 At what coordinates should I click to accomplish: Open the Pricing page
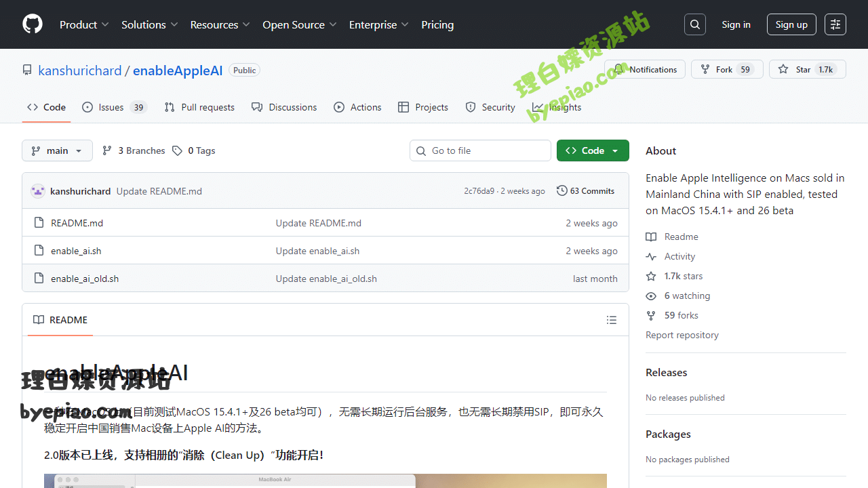point(437,24)
